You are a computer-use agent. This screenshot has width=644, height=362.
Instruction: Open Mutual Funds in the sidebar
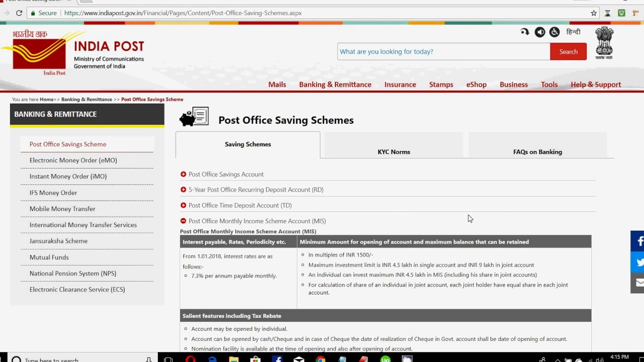[x=87, y=257]
